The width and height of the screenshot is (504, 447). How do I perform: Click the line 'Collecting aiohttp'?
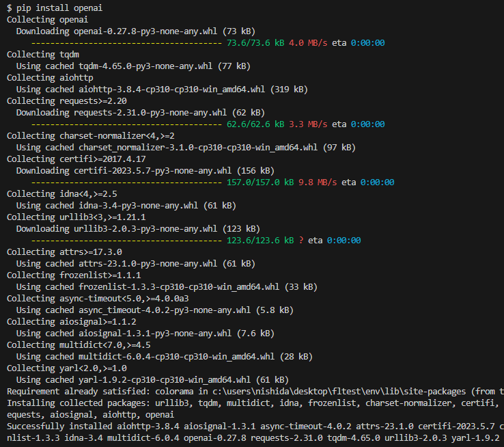point(50,77)
